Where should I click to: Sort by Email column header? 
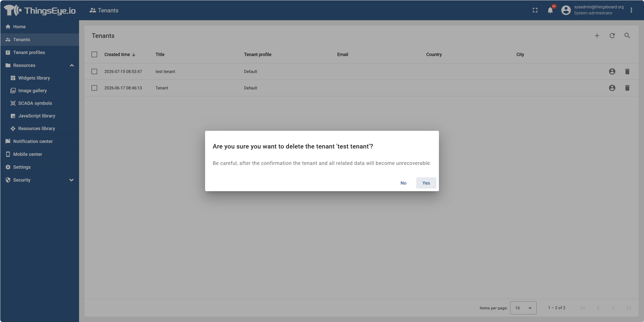[342, 54]
